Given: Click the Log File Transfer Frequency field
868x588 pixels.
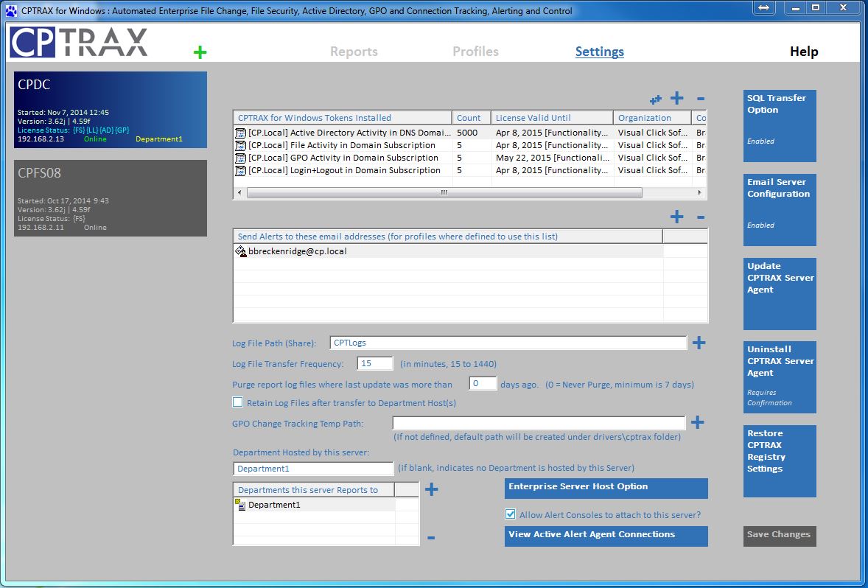Looking at the screenshot, I should (375, 364).
